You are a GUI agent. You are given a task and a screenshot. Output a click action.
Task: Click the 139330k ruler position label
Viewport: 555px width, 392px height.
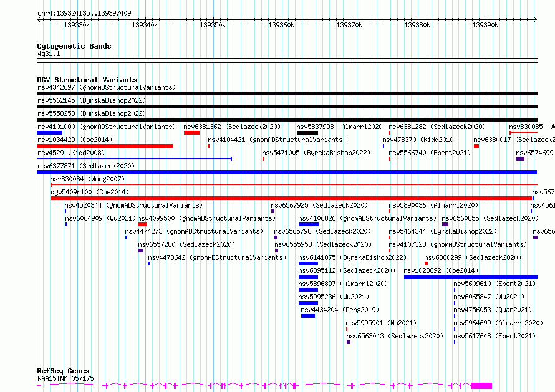77,25
